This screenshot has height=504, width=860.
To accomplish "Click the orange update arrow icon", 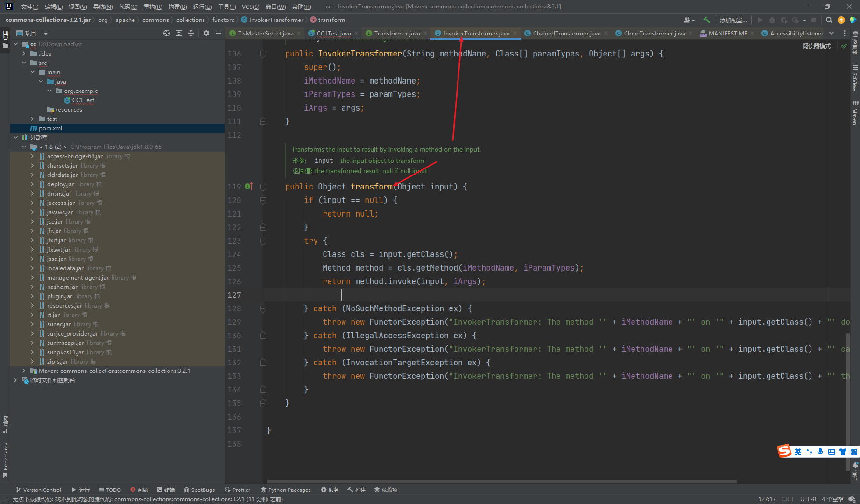I will point(841,20).
